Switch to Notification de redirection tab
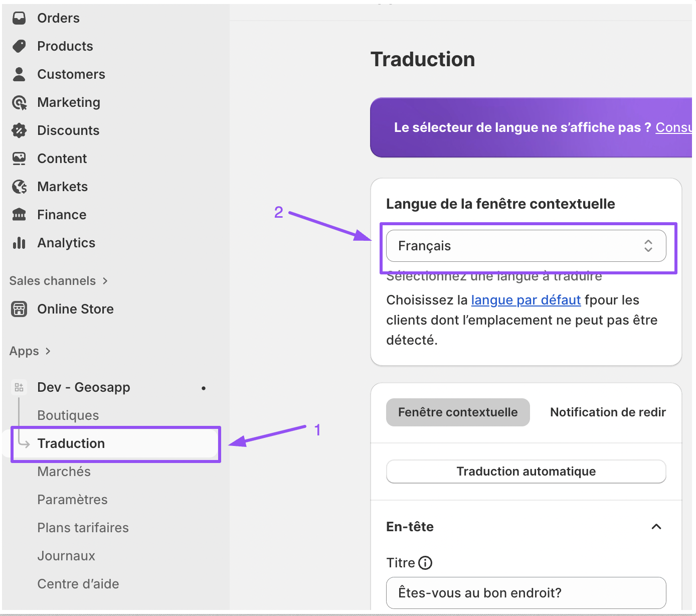The image size is (696, 616). pos(608,412)
